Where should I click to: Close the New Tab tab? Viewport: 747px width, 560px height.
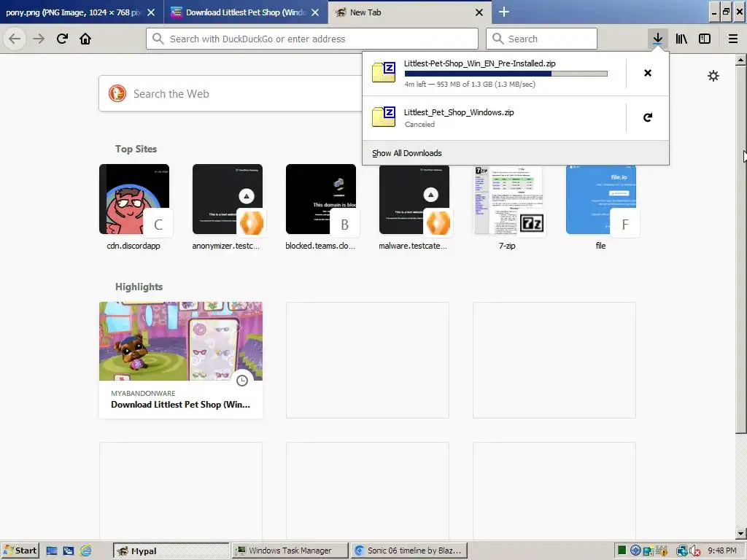point(479,12)
